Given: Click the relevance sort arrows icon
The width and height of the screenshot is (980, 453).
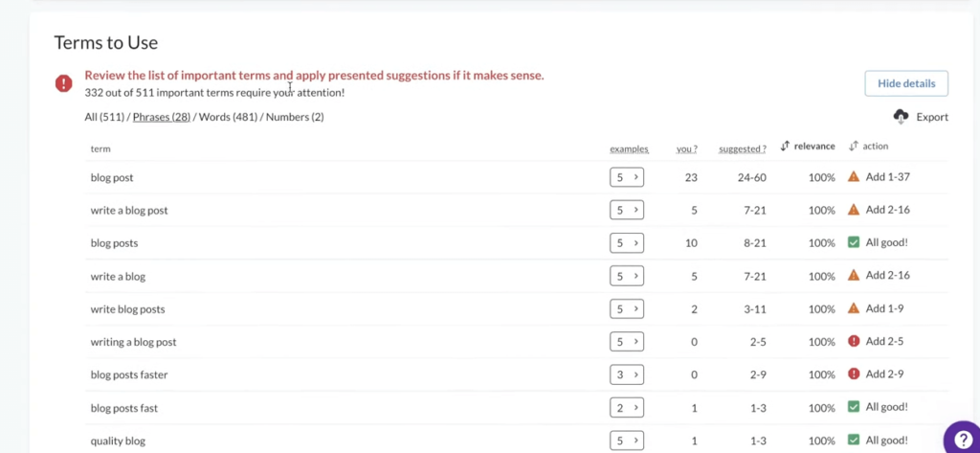Looking at the screenshot, I should 786,146.
